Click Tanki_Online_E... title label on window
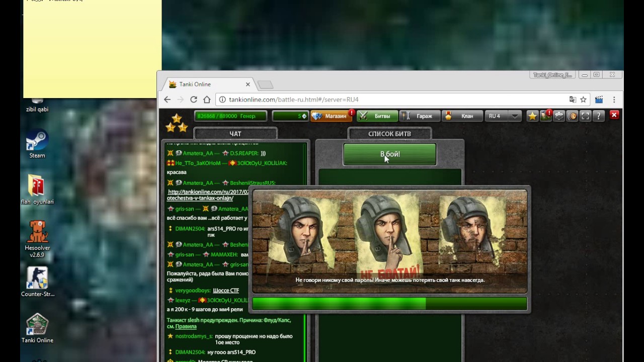Image resolution: width=644 pixels, height=362 pixels. click(552, 75)
